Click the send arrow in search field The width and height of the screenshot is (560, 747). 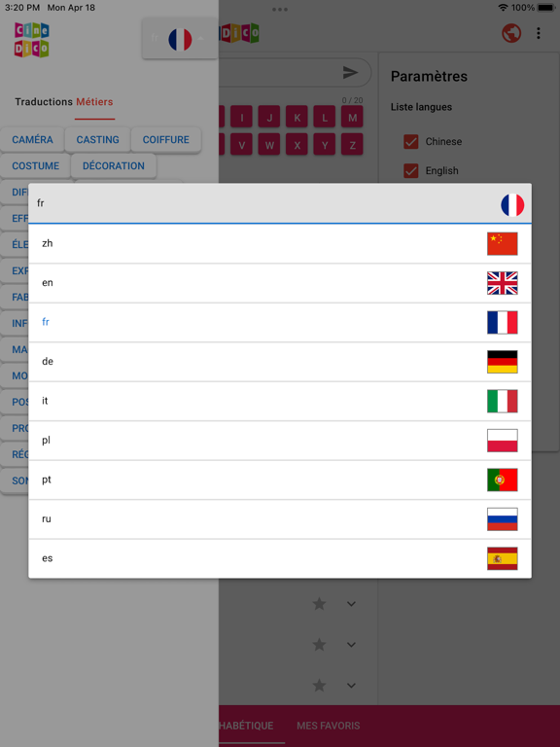pos(350,72)
